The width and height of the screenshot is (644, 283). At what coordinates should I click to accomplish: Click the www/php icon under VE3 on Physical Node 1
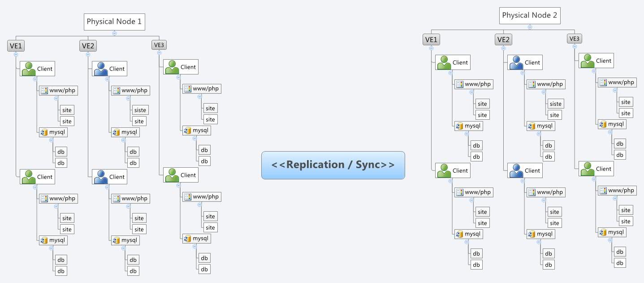[x=201, y=88]
